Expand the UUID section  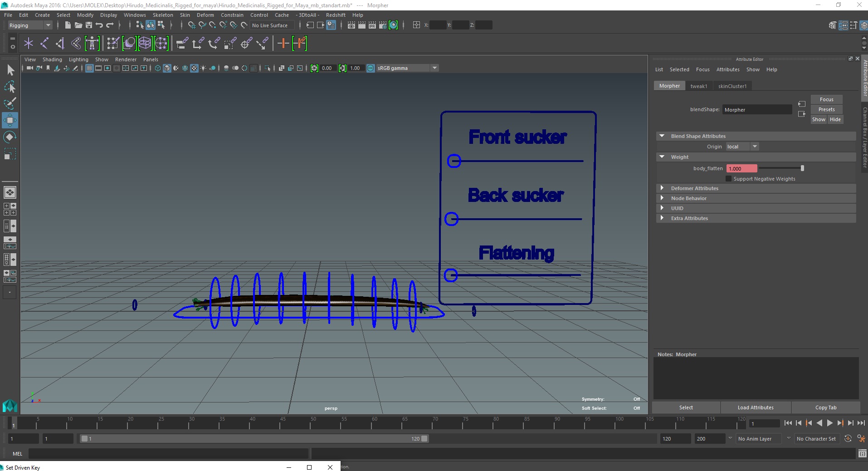[662, 208]
